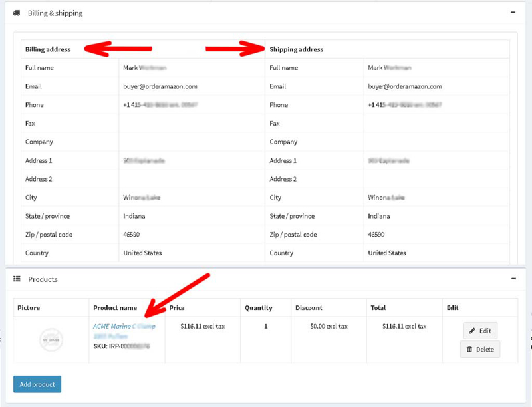Click the Total column header
This screenshot has height=407, width=532.
tap(378, 308)
